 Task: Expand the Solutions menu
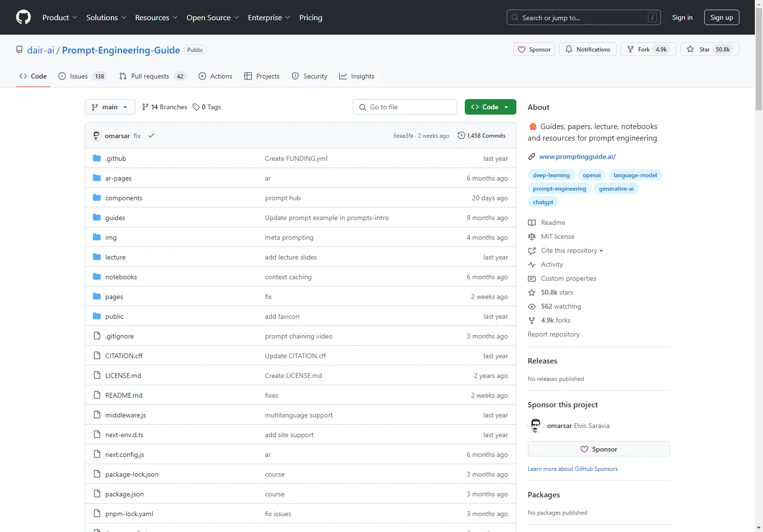[x=106, y=17]
